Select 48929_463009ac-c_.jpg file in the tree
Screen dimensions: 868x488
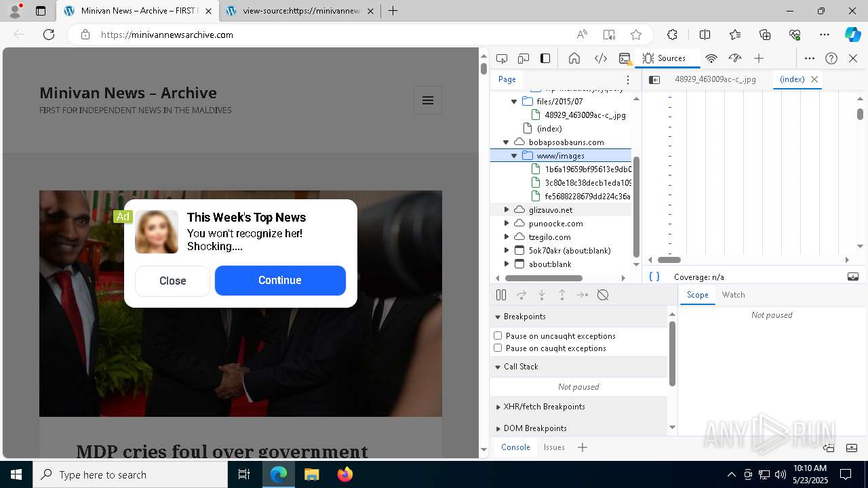point(585,115)
